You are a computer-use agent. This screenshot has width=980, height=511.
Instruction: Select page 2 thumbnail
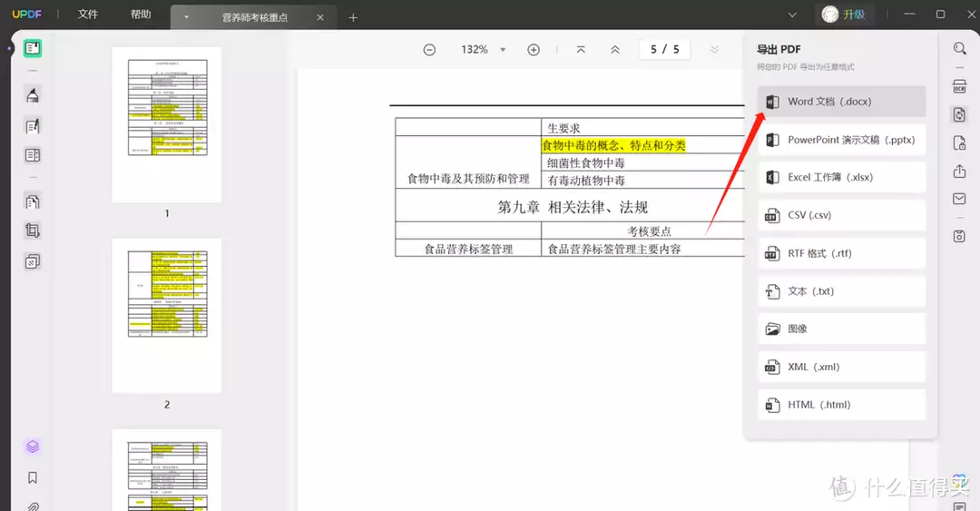[166, 316]
